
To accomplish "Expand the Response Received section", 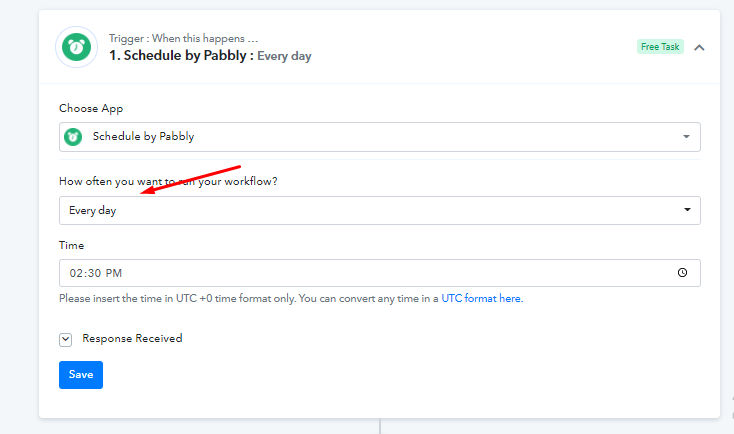I will (66, 339).
